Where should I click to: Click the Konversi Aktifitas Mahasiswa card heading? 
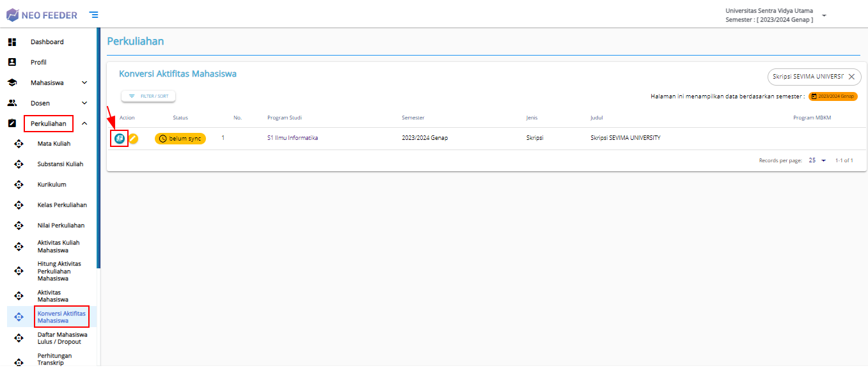(x=178, y=74)
